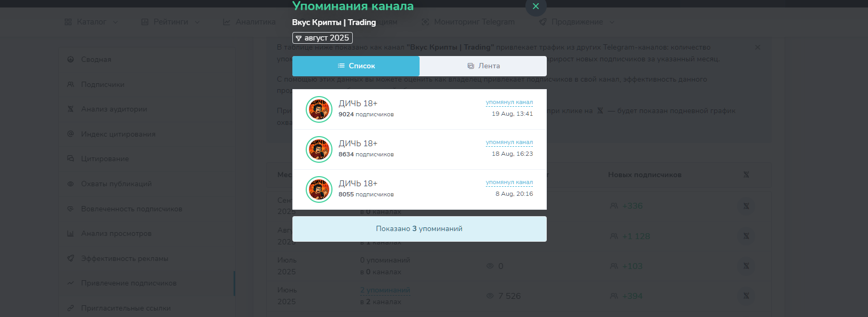Click the Новых подписчиков column header
Viewport: 868px width, 317px height.
pos(645,175)
